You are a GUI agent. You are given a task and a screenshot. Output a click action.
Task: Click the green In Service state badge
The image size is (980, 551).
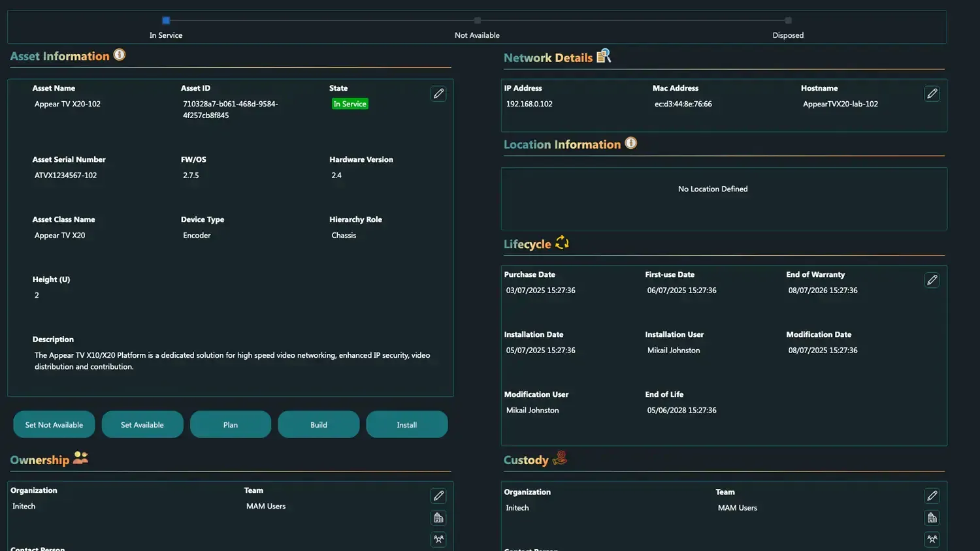(x=350, y=104)
